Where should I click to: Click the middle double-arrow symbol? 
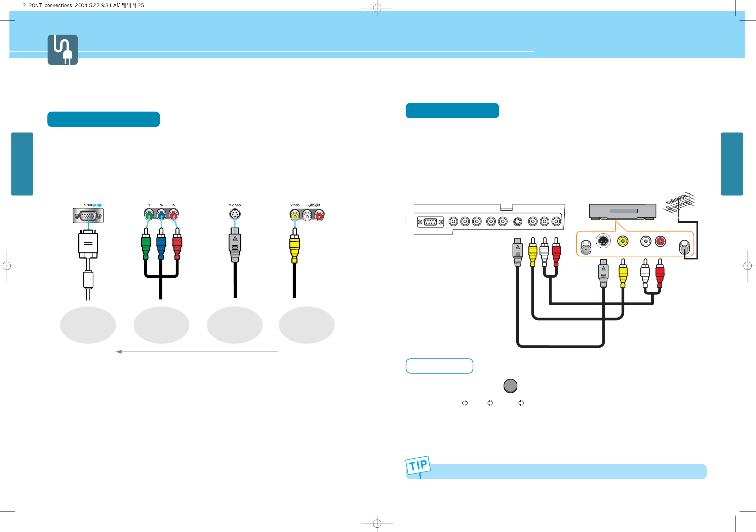click(x=490, y=403)
